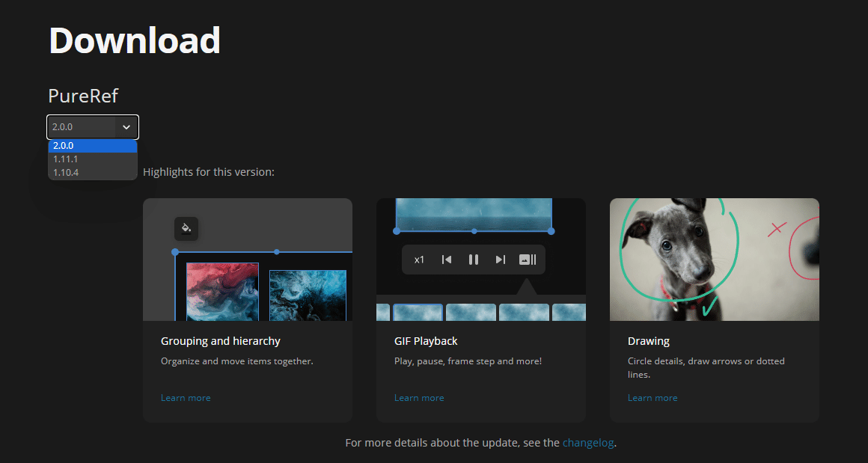Click the PureRef section heading
The height and width of the screenshot is (463, 868).
pyautogui.click(x=83, y=96)
